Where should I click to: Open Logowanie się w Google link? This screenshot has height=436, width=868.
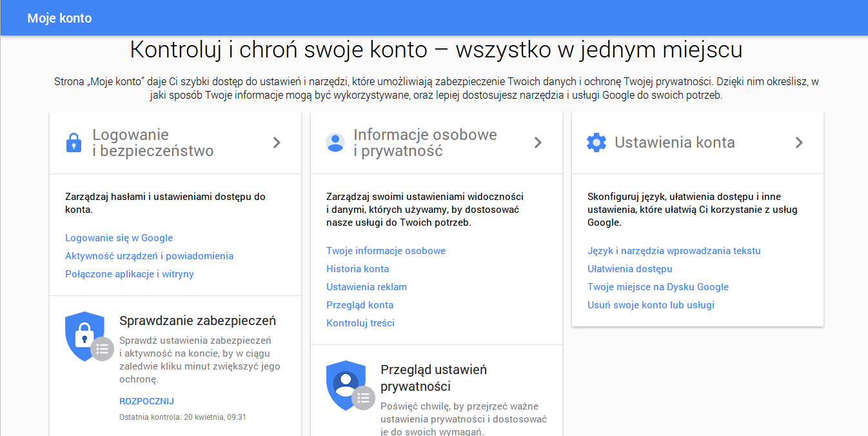click(x=119, y=238)
